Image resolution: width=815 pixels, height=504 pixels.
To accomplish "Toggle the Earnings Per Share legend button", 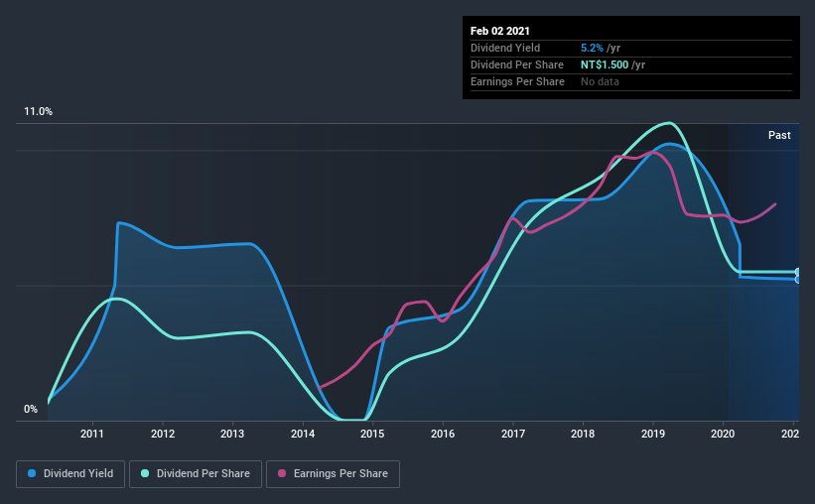I will click(x=333, y=474).
